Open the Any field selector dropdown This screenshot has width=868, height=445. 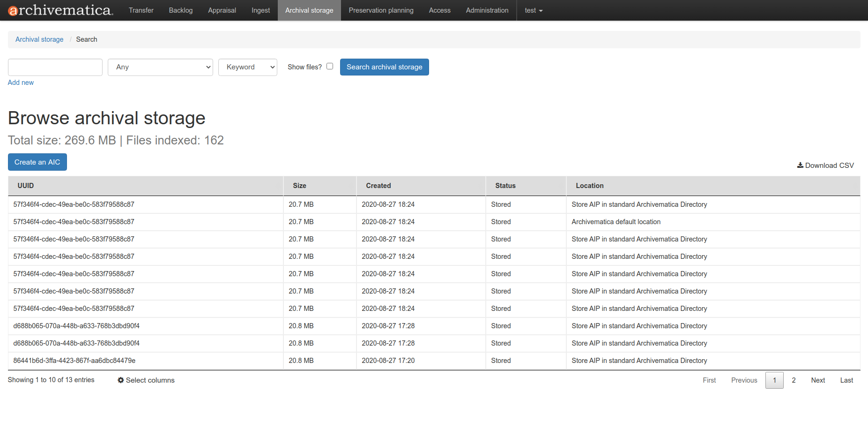click(x=160, y=67)
